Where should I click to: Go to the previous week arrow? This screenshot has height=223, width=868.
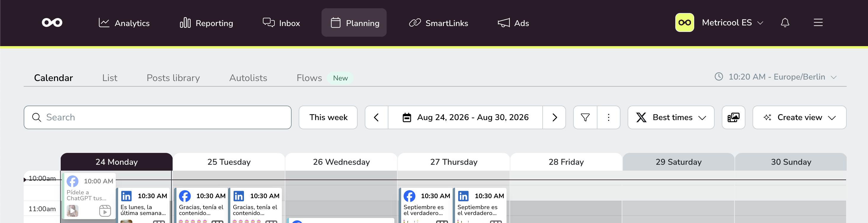click(x=376, y=117)
